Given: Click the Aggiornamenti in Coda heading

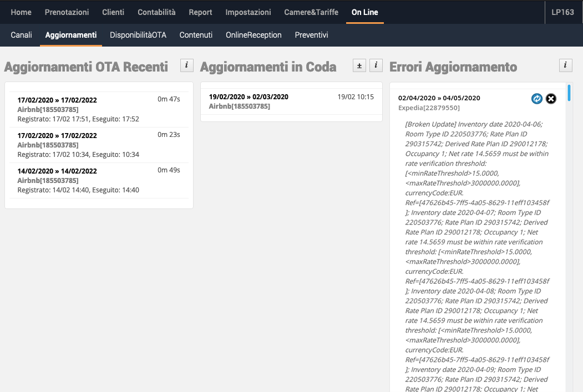Looking at the screenshot, I should tap(268, 67).
